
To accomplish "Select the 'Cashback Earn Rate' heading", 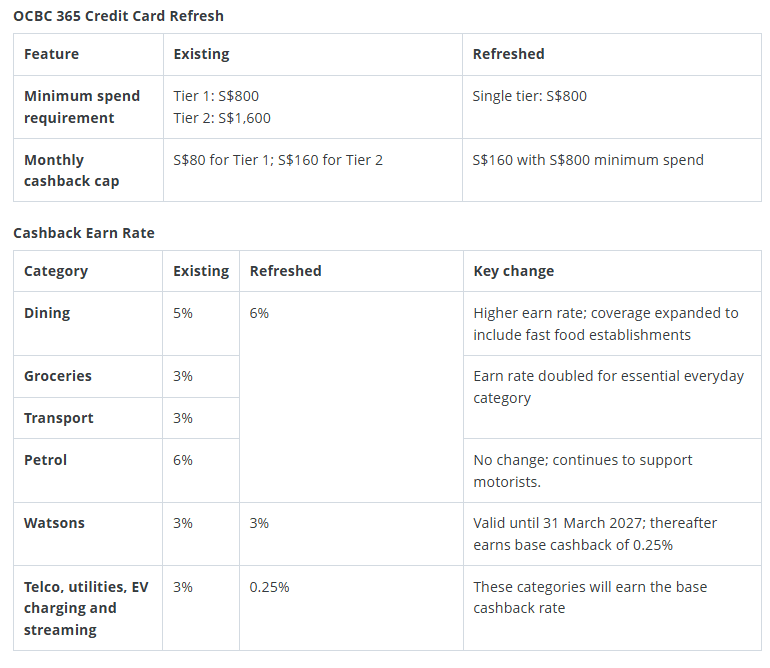I will 84,233.
